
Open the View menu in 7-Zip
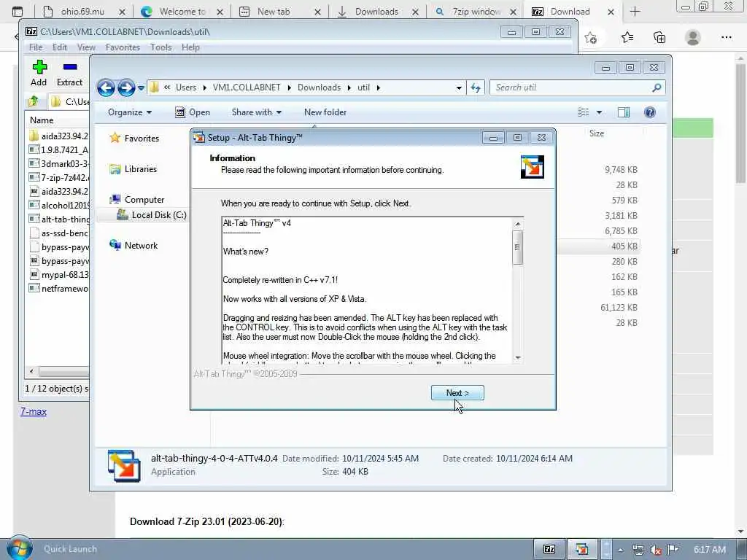pos(86,47)
